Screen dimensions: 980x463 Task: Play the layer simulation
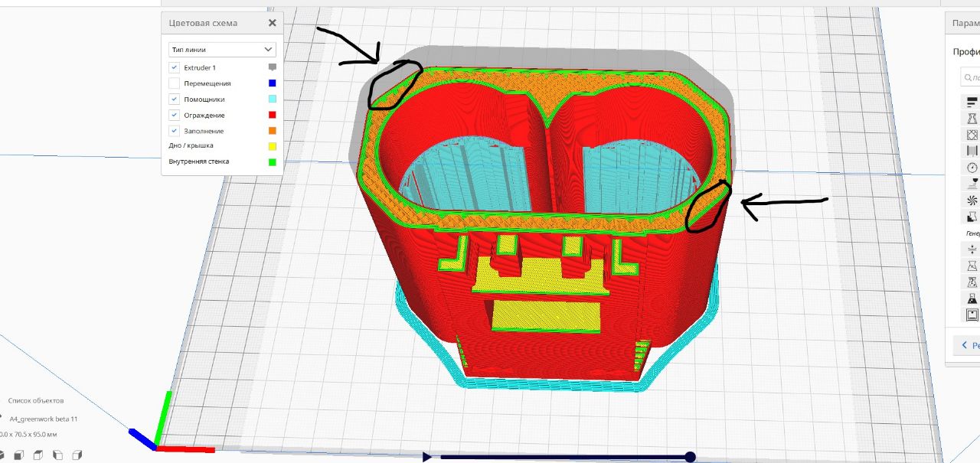(x=427, y=457)
